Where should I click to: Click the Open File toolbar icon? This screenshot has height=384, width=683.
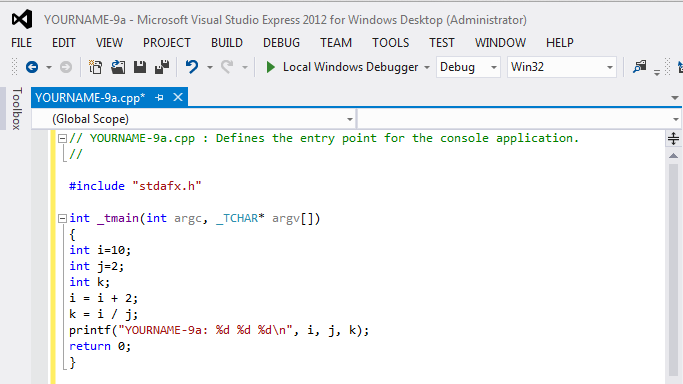point(118,67)
